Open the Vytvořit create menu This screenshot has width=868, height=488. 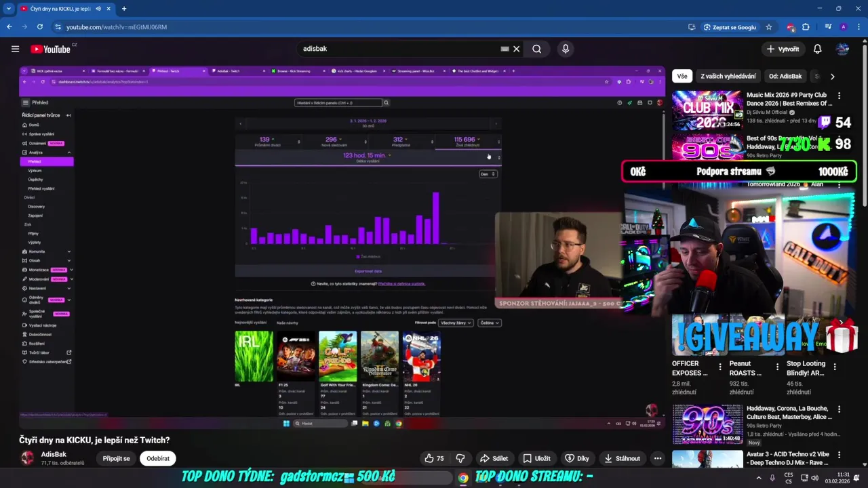(783, 49)
